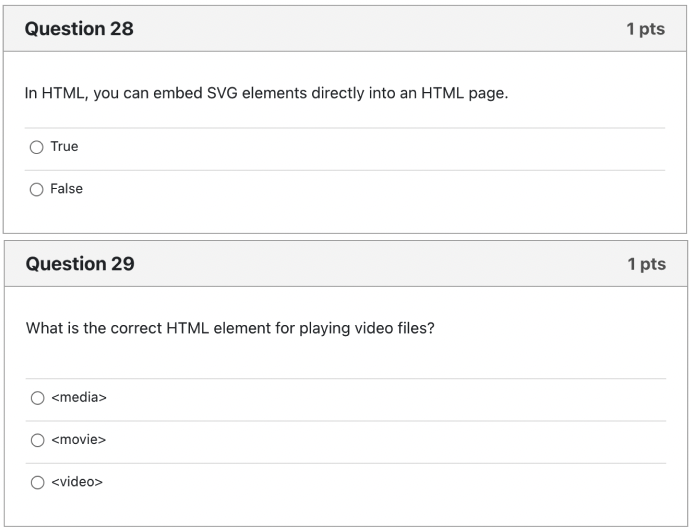Viewport: 691px width, 529px height.
Task: Click the Question 28 heading
Action: point(79,29)
